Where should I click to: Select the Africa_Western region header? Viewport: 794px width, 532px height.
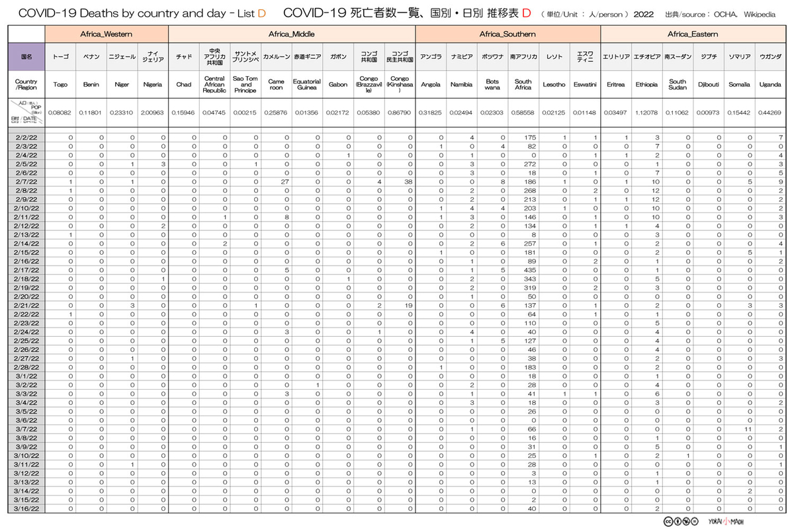pos(107,34)
